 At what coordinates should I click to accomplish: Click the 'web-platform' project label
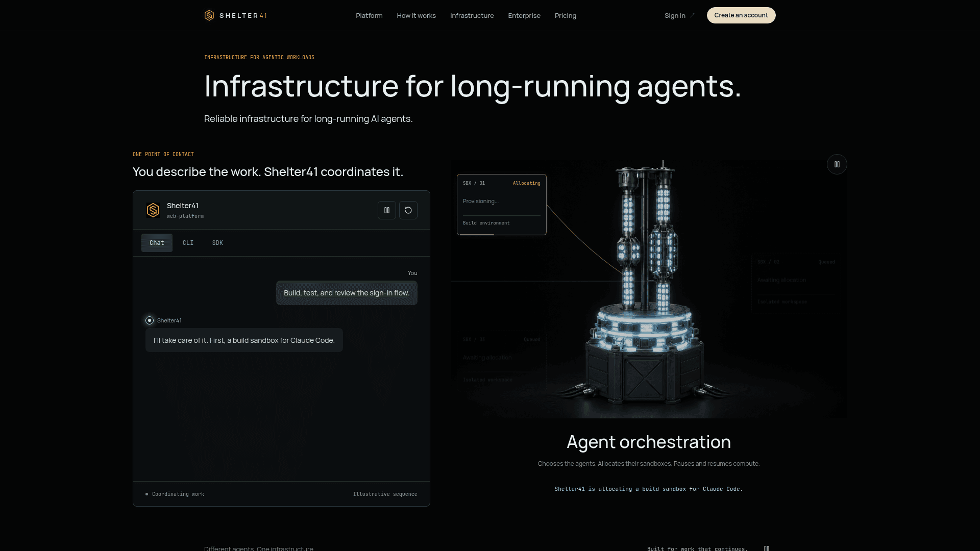[185, 216]
